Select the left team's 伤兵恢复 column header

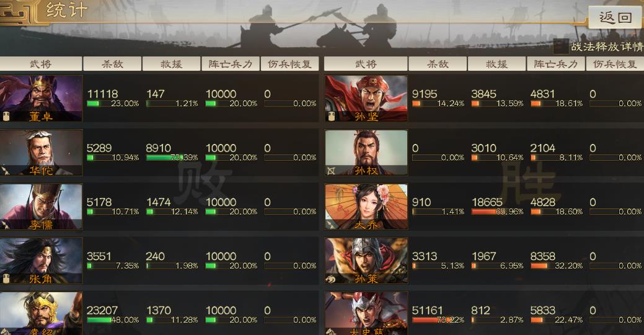pyautogui.click(x=289, y=64)
